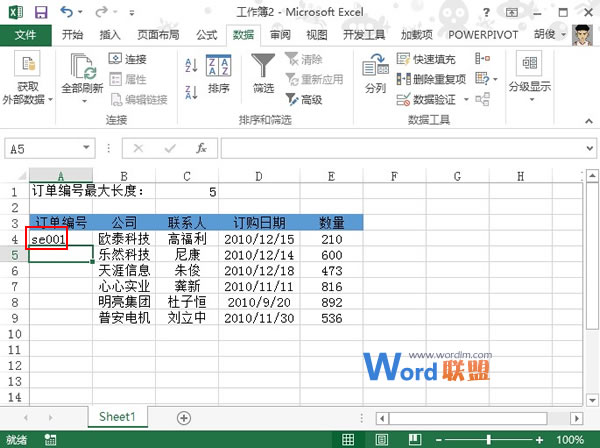The width and height of the screenshot is (600, 448).
Task: Select row header 7
Action: point(15,287)
